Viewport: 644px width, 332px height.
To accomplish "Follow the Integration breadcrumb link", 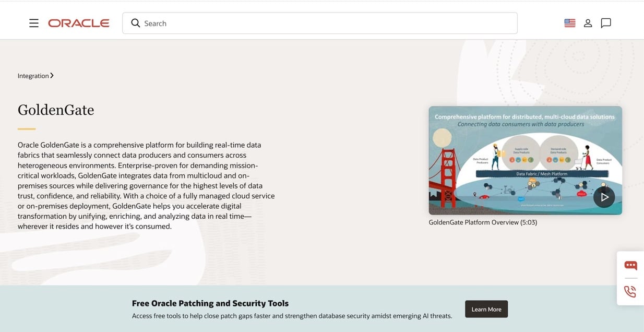I will click(x=33, y=76).
